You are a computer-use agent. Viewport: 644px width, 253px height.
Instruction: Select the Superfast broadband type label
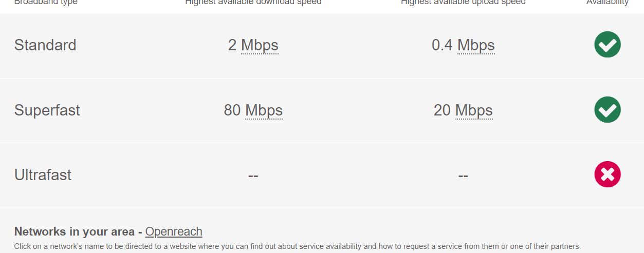[x=47, y=110]
